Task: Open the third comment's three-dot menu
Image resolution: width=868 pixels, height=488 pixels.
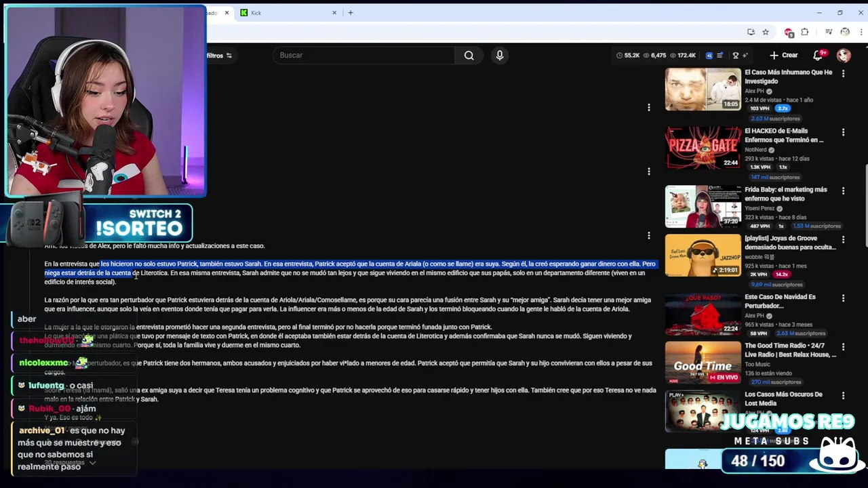Action: tap(649, 235)
